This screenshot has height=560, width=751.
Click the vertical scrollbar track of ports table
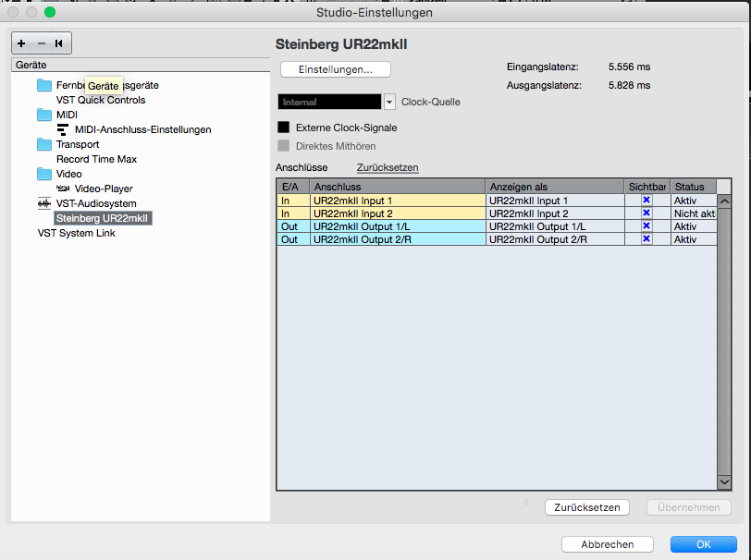point(724,342)
